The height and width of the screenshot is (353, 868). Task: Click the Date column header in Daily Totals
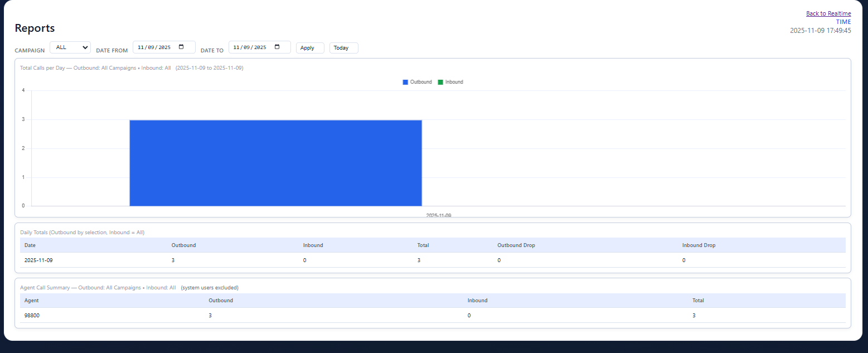pyautogui.click(x=30, y=245)
